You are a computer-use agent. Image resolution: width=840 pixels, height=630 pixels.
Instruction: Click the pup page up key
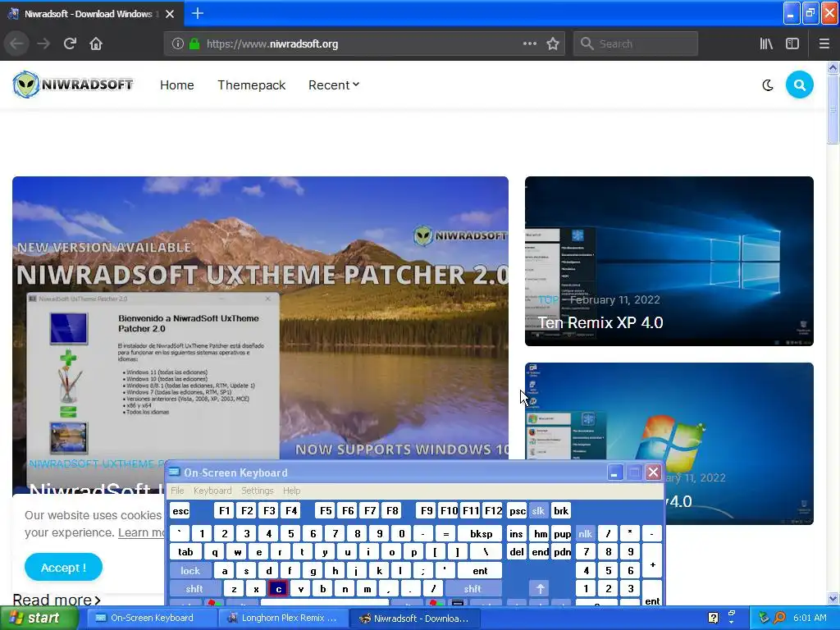coord(562,533)
